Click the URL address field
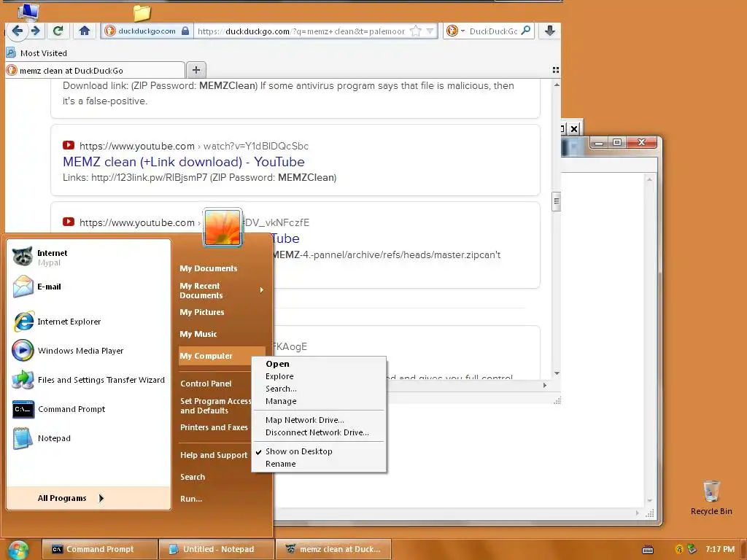 (301, 31)
